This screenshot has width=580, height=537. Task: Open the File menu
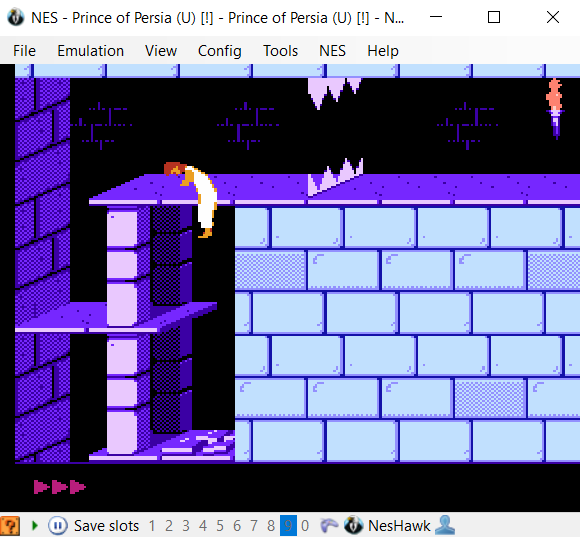(24, 51)
